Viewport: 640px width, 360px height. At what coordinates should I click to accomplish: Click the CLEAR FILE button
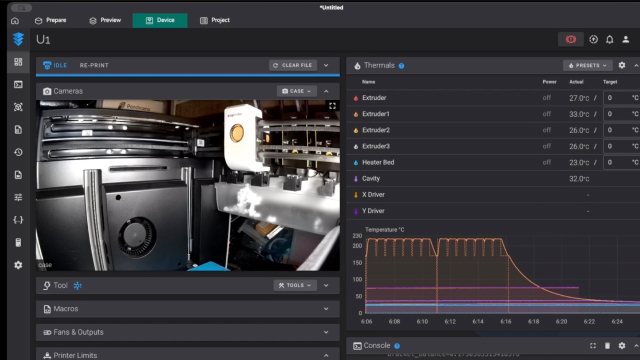(293, 65)
